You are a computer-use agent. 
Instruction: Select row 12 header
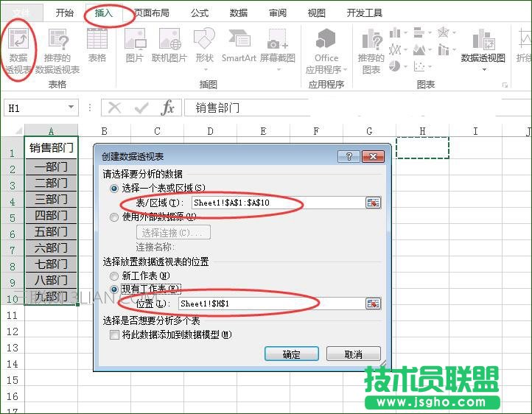click(13, 331)
